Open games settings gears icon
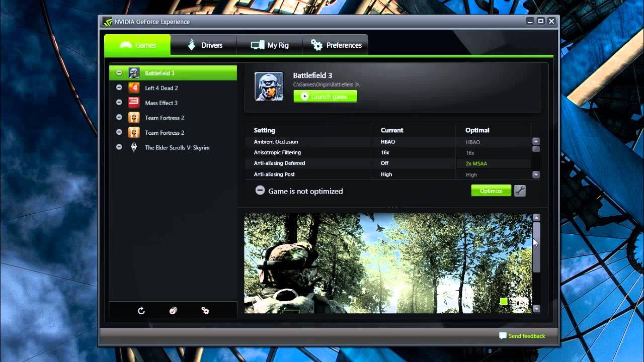644x362 pixels. point(205,311)
